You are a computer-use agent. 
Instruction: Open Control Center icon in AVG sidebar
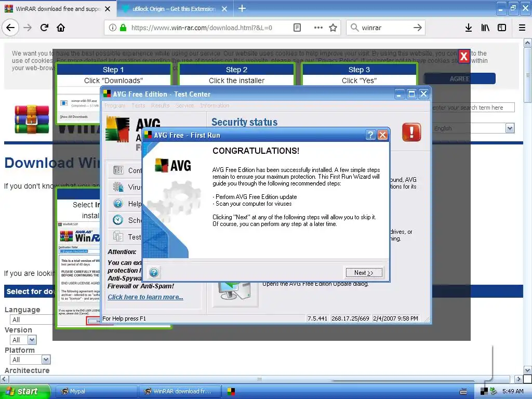tap(118, 170)
